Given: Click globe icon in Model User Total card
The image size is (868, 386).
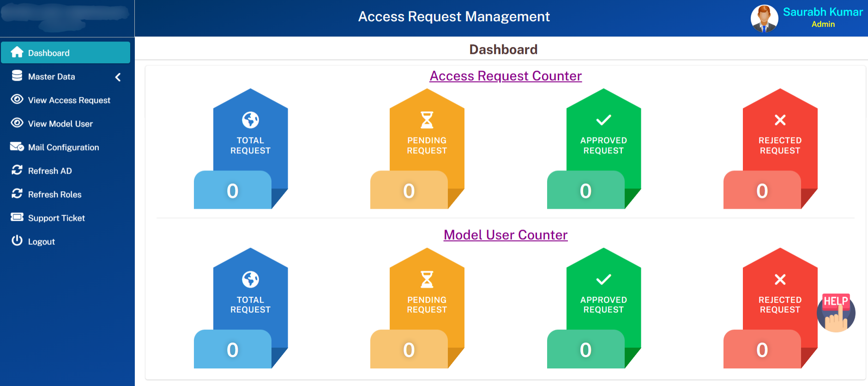Looking at the screenshot, I should (251, 279).
